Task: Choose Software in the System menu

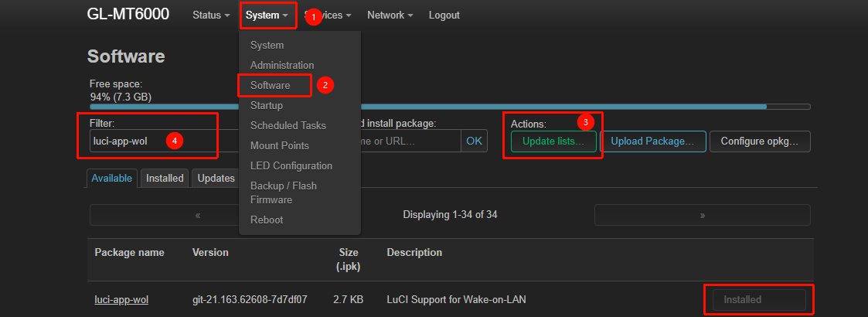Action: tap(270, 85)
